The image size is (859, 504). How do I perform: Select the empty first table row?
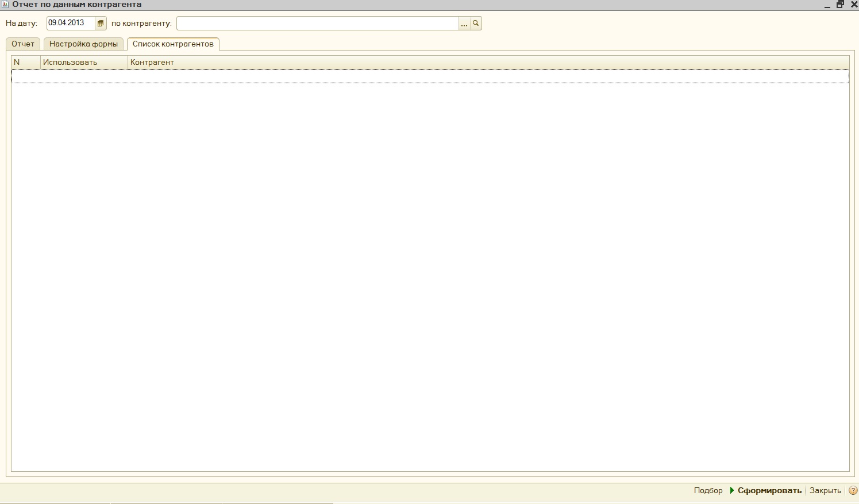point(430,76)
